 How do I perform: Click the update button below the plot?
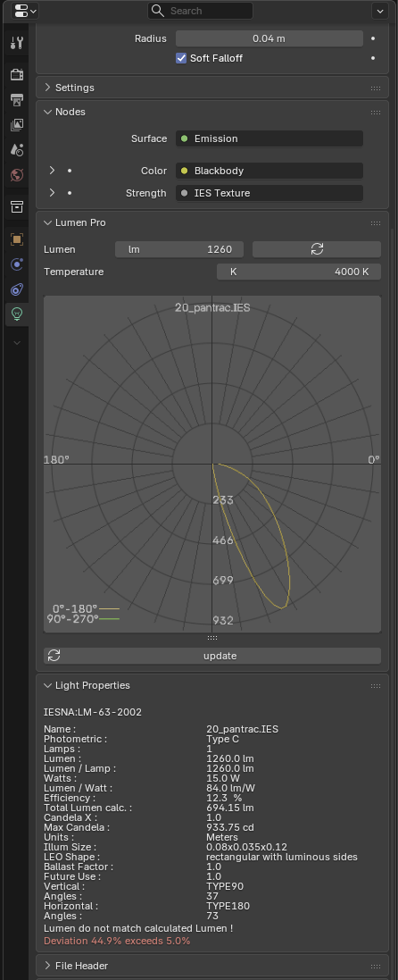(212, 657)
